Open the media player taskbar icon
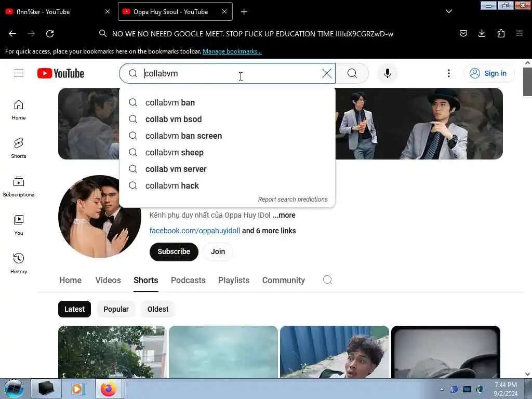The width and height of the screenshot is (532, 399). click(77, 389)
